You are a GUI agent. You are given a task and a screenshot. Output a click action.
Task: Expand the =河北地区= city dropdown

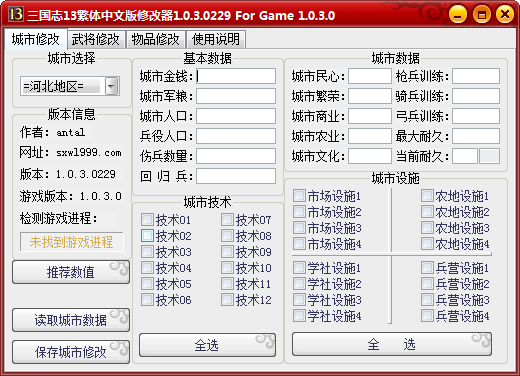(x=112, y=86)
